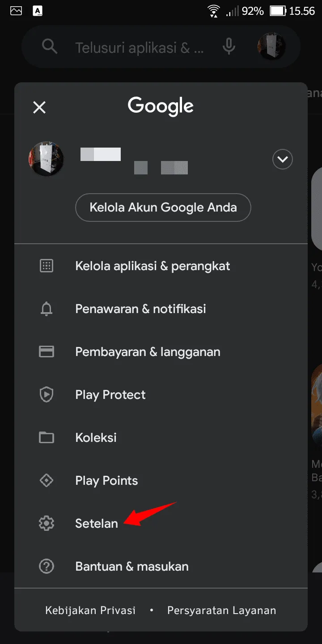Click the Bantuan & masukan question mark icon

click(47, 567)
